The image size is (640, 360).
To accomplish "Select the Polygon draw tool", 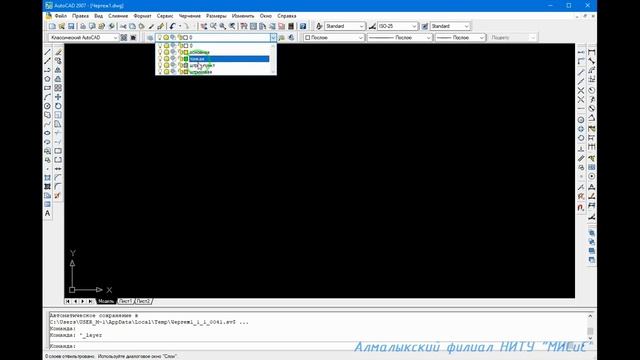I will 48,79.
